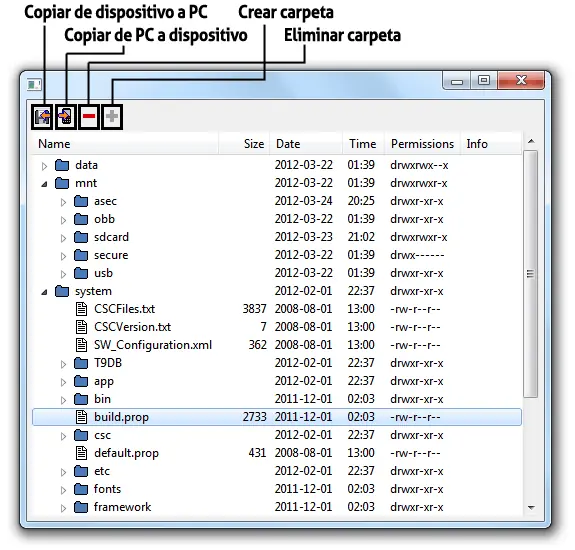The height and width of the screenshot is (550, 575).
Task: Sort by the Permissions column header
Action: (x=422, y=144)
